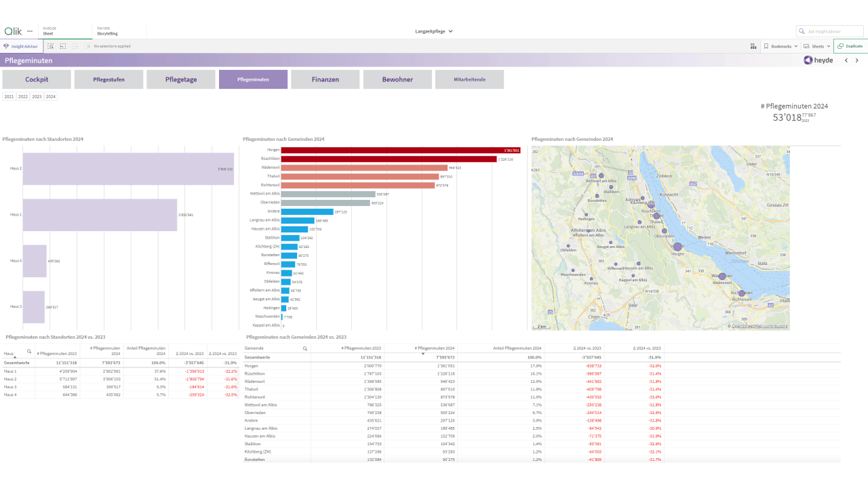
Task: Open the Langzeitpflege app title dropdown
Action: (x=434, y=31)
